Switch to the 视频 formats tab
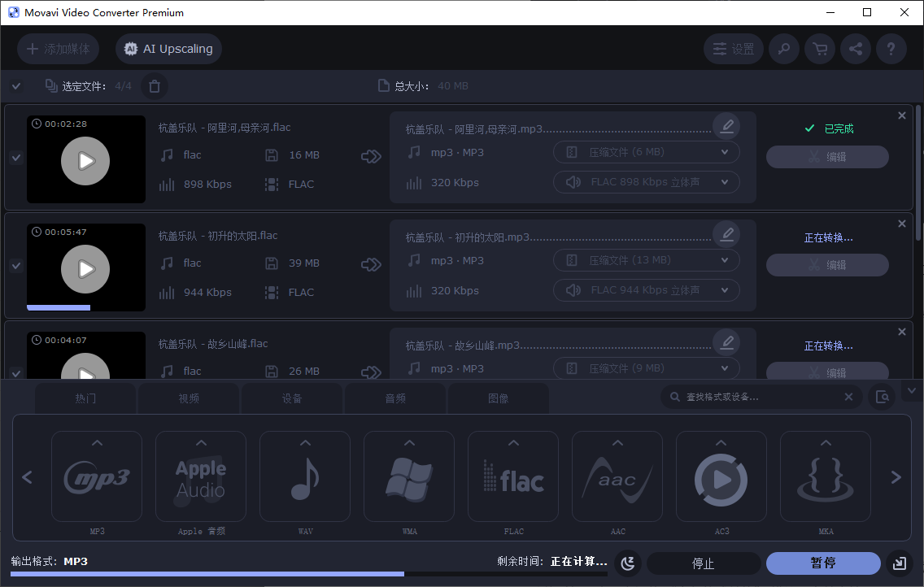Viewport: 924px width, 587px height. [x=188, y=398]
